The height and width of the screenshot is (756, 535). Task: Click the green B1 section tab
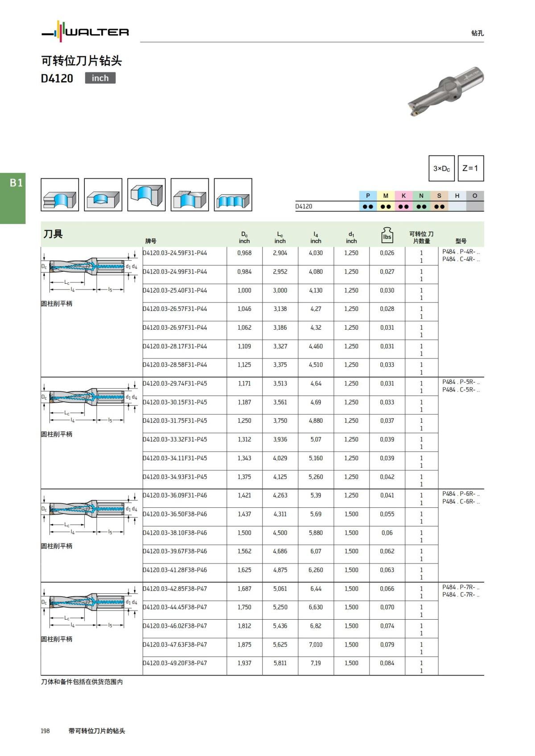(x=13, y=198)
